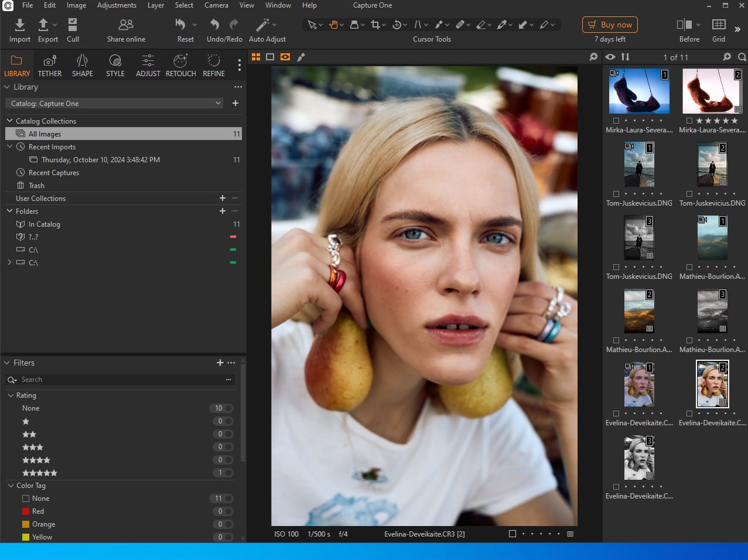Select Mirka-Laura-Severa five-star thumbnail

pos(712,91)
